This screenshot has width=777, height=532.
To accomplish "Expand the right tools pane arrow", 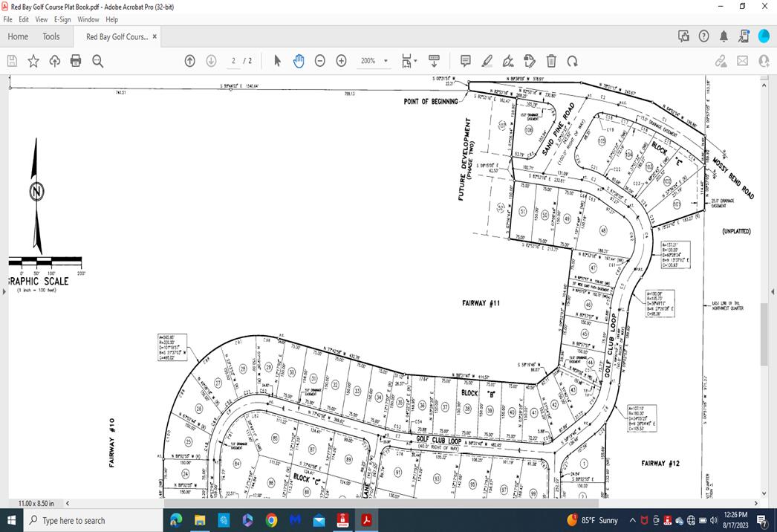I will click(x=773, y=291).
